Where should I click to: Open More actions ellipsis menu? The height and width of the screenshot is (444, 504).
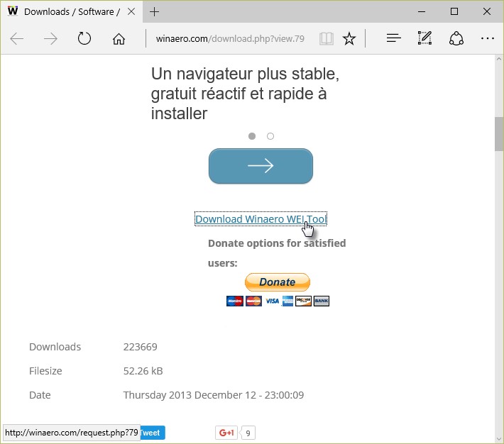(x=487, y=39)
